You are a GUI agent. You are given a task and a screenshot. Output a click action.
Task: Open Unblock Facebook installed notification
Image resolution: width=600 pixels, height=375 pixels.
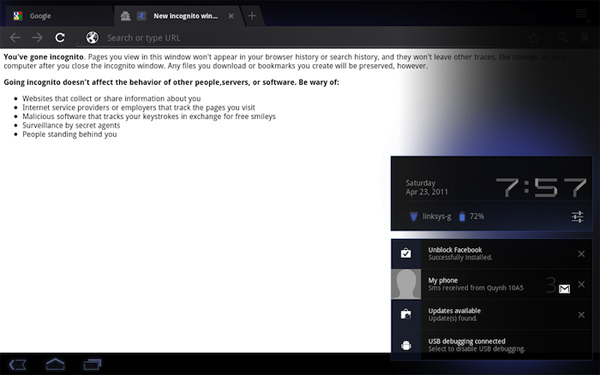coord(492,254)
